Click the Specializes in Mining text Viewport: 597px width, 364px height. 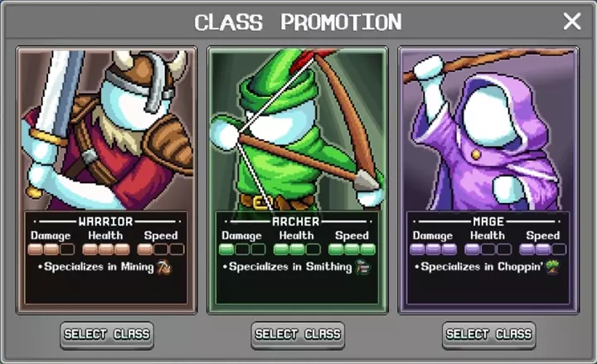pos(99,267)
